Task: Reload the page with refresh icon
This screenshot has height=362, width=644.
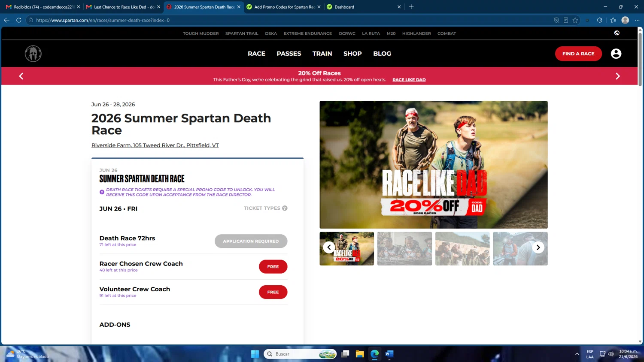Action: (19, 20)
